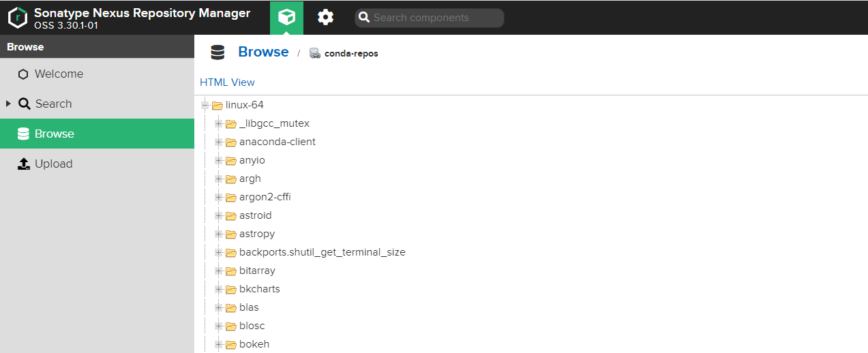Expand the astropy folder

pyautogui.click(x=218, y=234)
